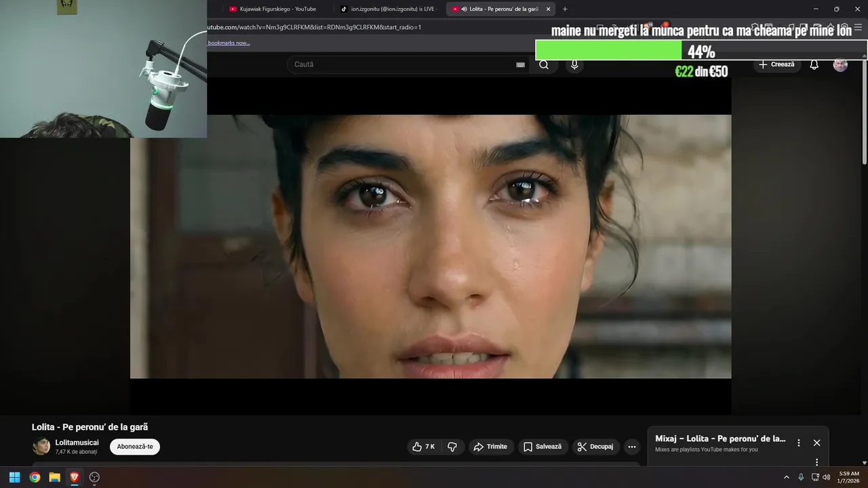Click the bookmarks now link
This screenshot has width=868, height=488.
pos(229,43)
